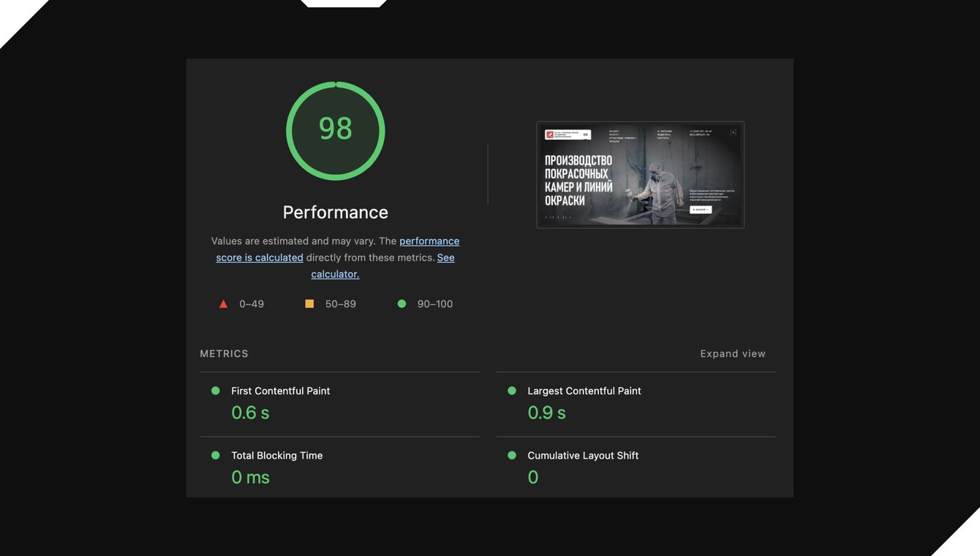Click the red triangle 0–49 legend icon
980x556 pixels.
tap(224, 304)
